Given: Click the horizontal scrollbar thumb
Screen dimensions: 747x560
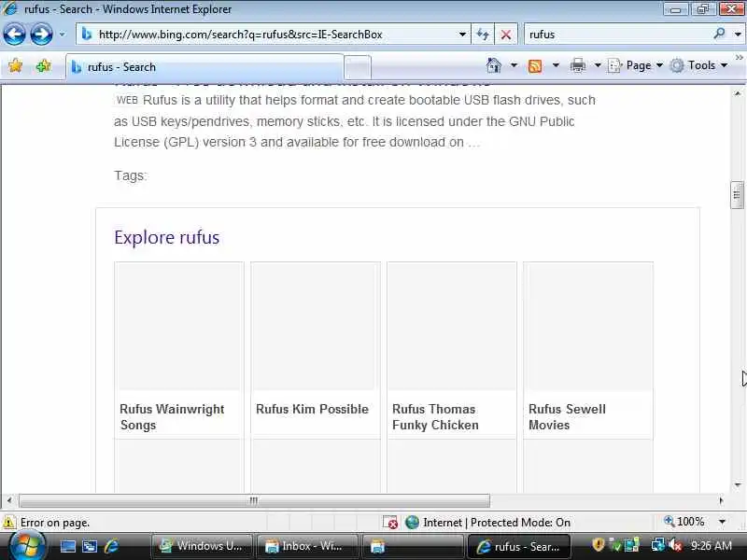Looking at the screenshot, I should (x=254, y=500).
